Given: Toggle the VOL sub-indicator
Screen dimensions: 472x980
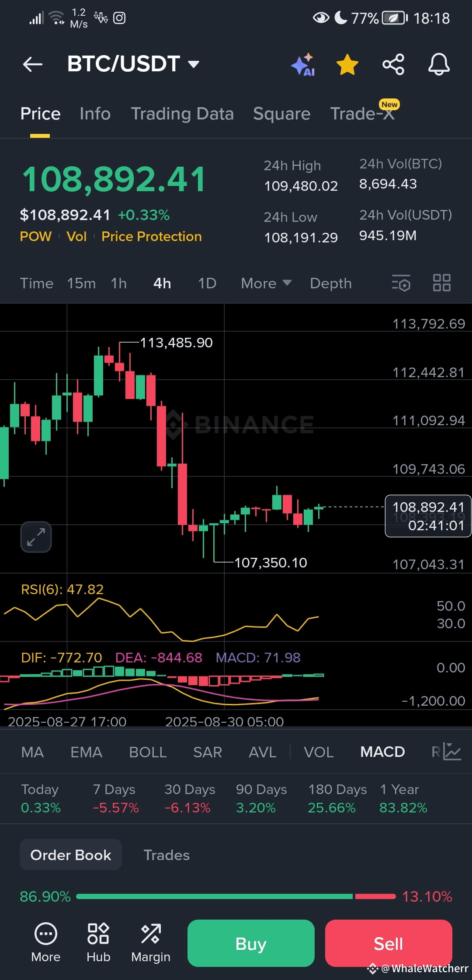Looking at the screenshot, I should click(319, 752).
